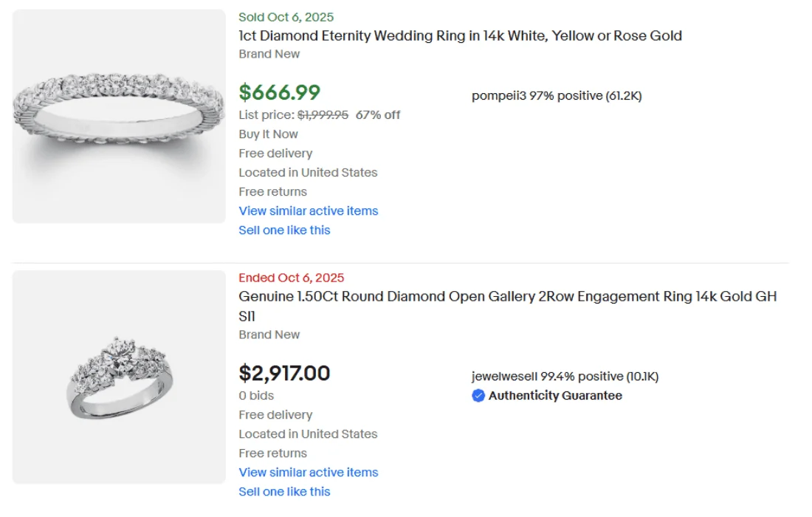Open Genuine 1.50Ct Round Diamond listing title

pyautogui.click(x=507, y=297)
